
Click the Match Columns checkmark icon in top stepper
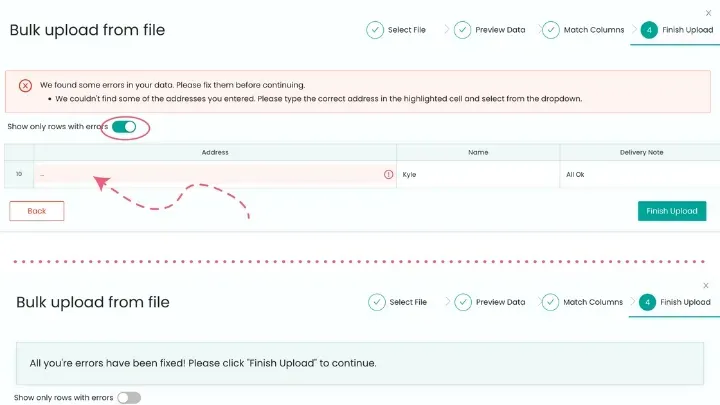tap(550, 30)
